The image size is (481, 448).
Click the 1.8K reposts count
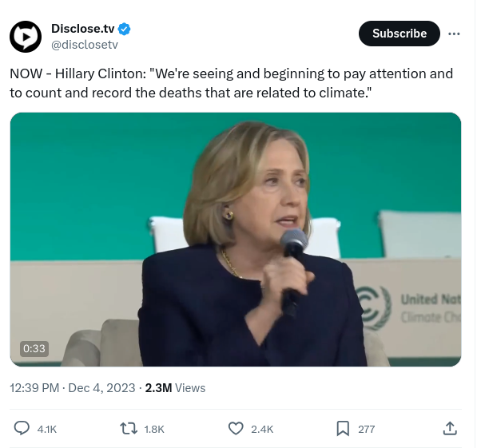pyautogui.click(x=153, y=430)
